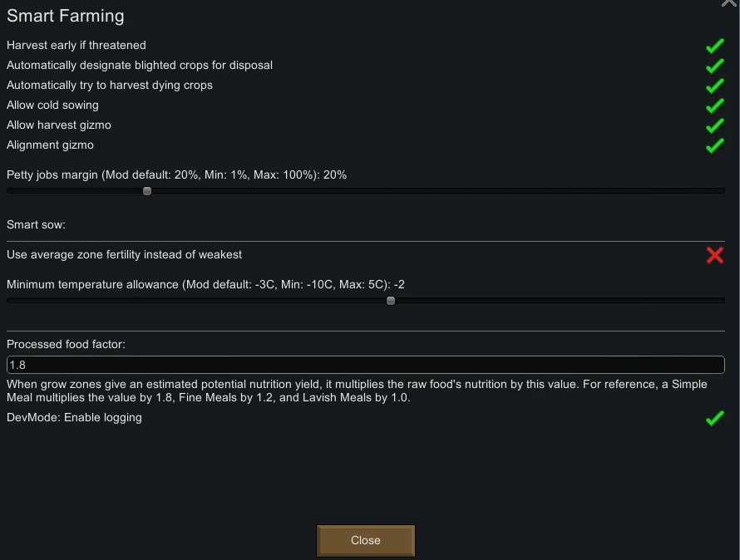Click the Smart Farming title heading
Screen dimensions: 740x560
(x=65, y=16)
